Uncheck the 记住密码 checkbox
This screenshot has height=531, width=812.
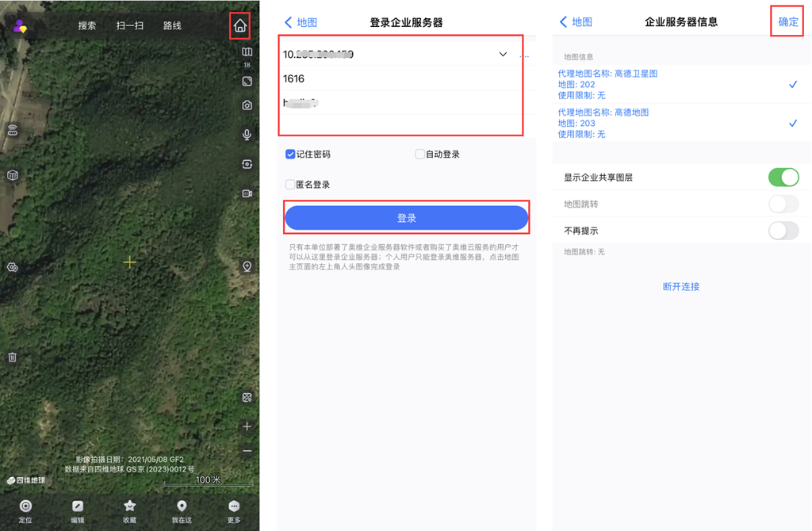290,155
